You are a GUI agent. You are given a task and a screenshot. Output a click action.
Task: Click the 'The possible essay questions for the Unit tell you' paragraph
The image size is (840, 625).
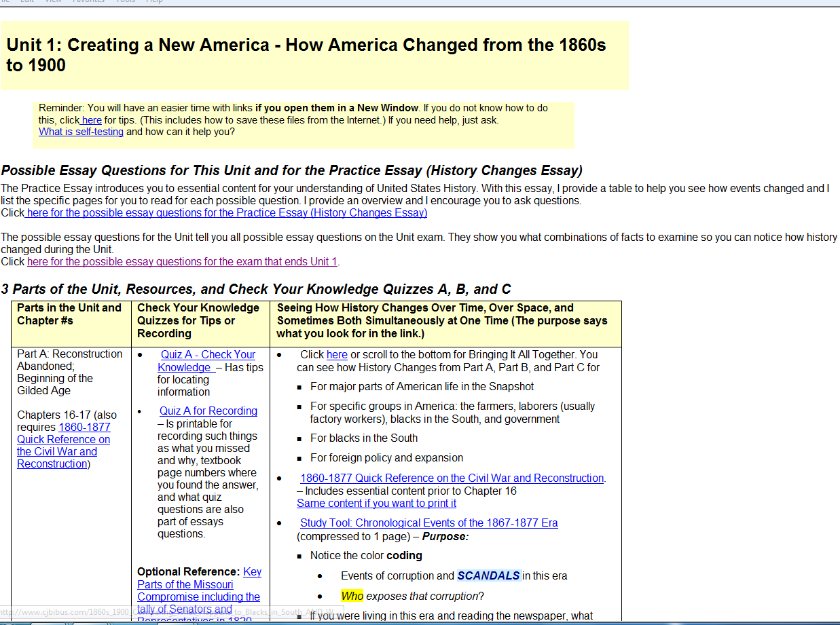pos(419,243)
